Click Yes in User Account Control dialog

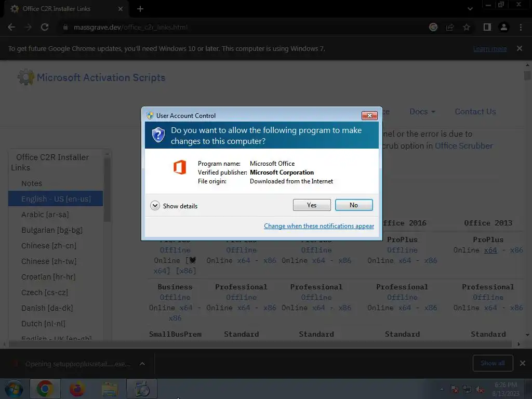click(x=312, y=205)
